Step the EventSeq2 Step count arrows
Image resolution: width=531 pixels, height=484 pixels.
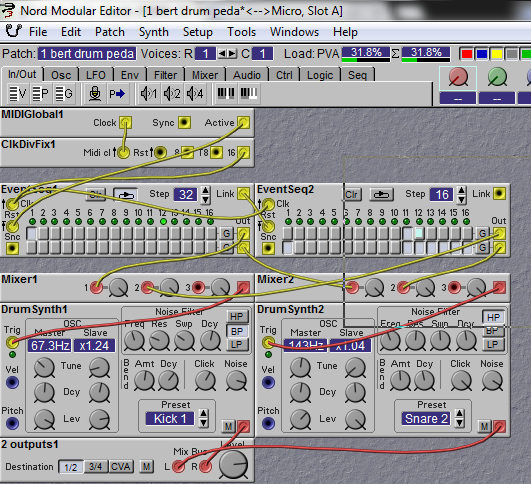pyautogui.click(x=461, y=194)
